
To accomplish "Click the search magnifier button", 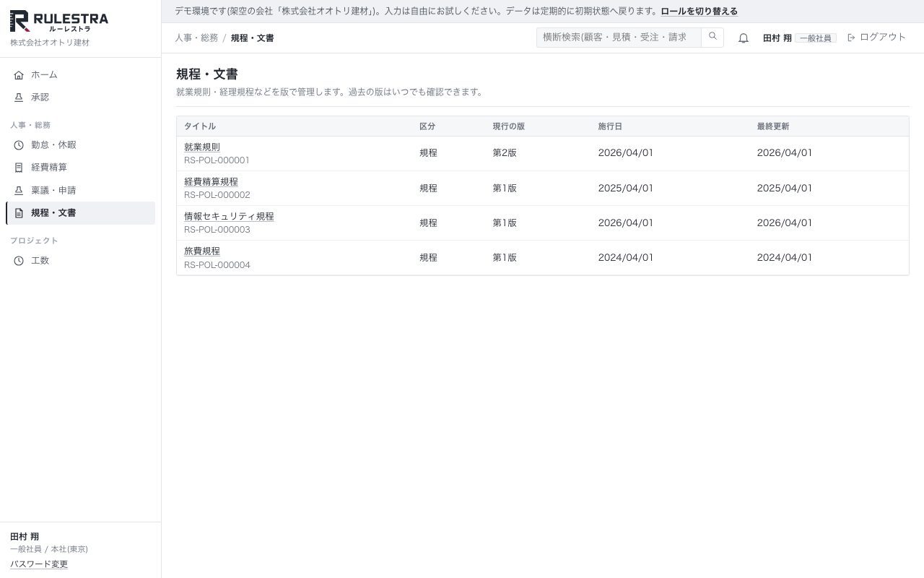I will (x=712, y=38).
